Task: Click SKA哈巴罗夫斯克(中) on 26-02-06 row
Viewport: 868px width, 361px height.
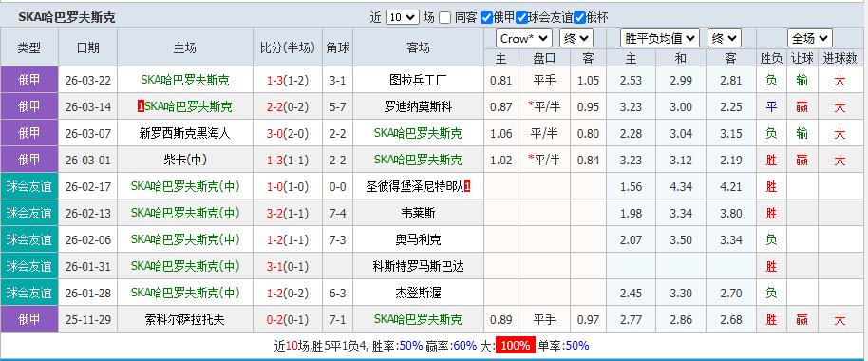Action: (185, 239)
